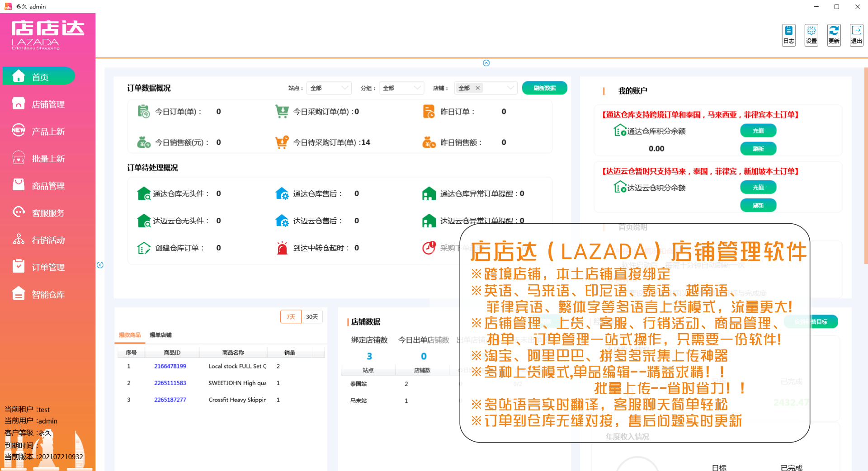Open the 设置 settings icon
Image resolution: width=868 pixels, height=471 pixels.
(x=811, y=35)
